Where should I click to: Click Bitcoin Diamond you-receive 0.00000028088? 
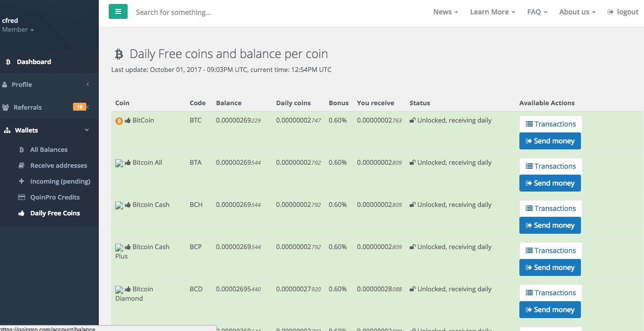tap(379, 289)
